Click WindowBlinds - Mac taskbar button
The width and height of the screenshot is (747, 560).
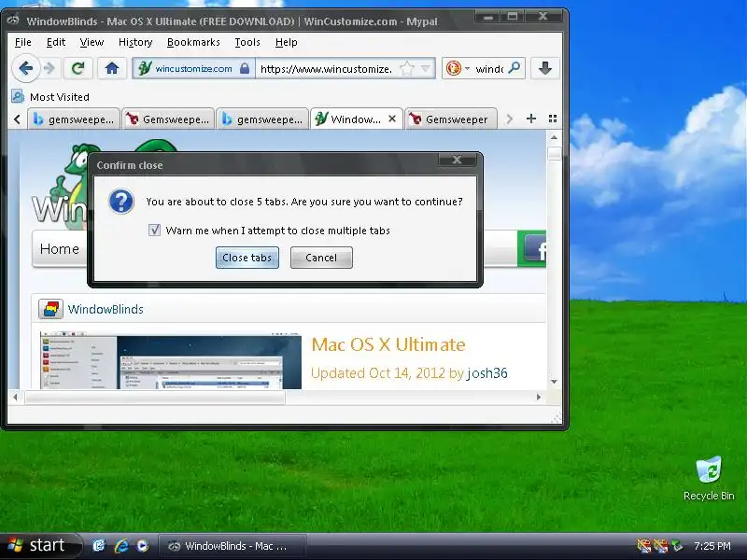[x=232, y=546]
